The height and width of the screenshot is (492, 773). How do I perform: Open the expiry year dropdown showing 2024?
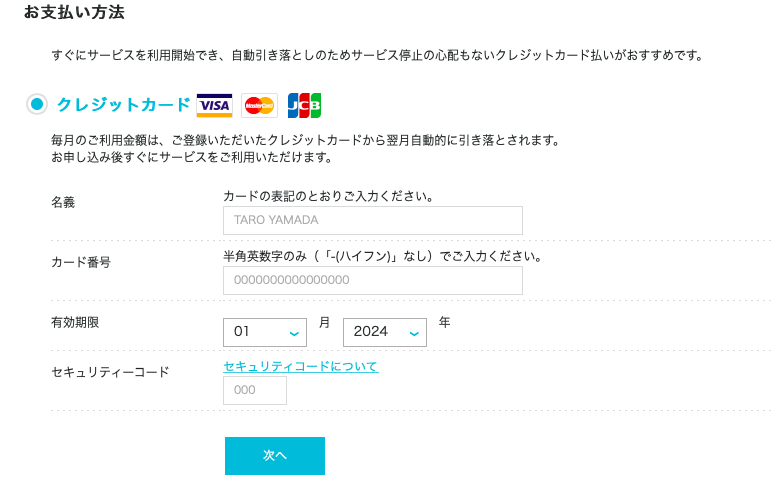[x=385, y=332]
